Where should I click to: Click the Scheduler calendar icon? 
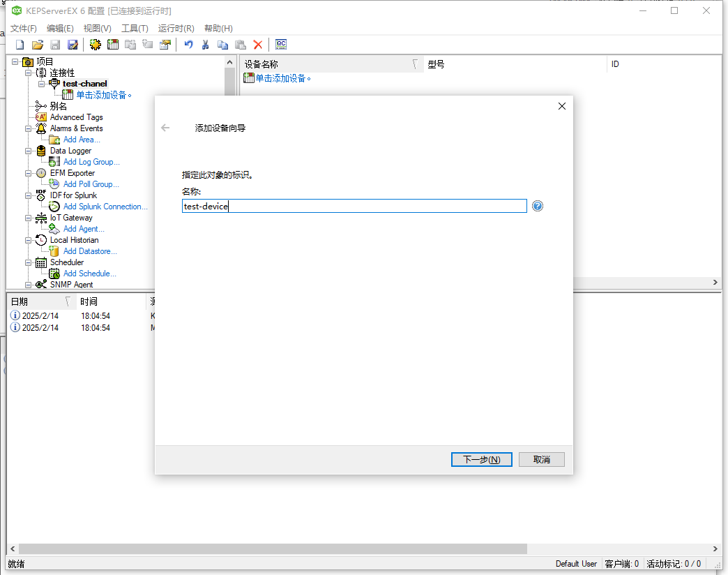(x=41, y=262)
